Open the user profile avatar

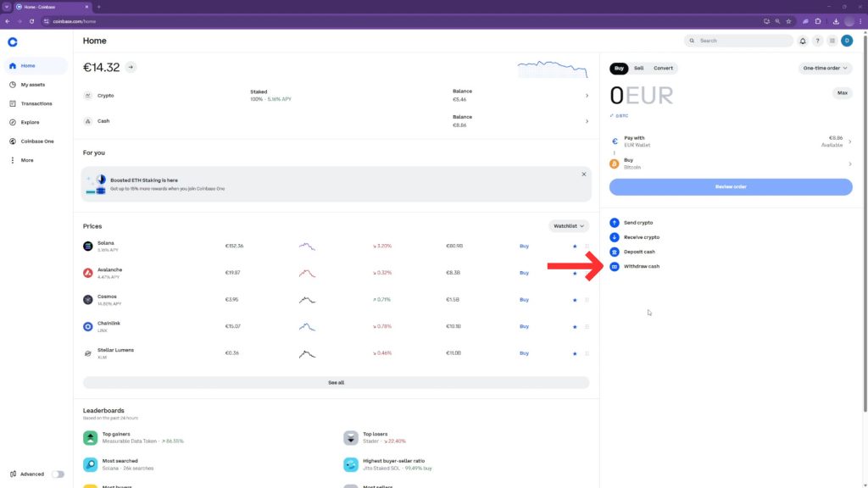tap(847, 41)
